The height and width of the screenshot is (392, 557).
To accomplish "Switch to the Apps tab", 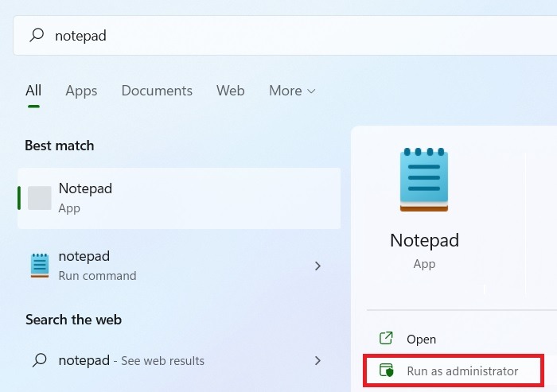I will click(81, 91).
